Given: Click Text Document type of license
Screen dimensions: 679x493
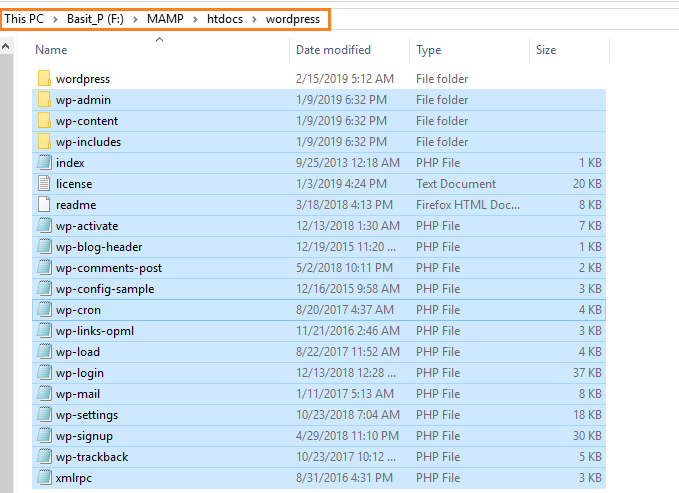Looking at the screenshot, I should pyautogui.click(x=456, y=184).
